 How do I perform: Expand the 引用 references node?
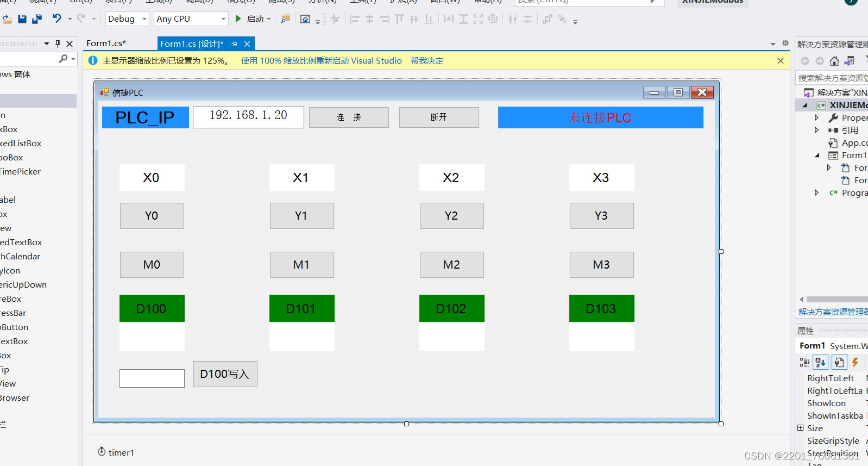point(816,130)
